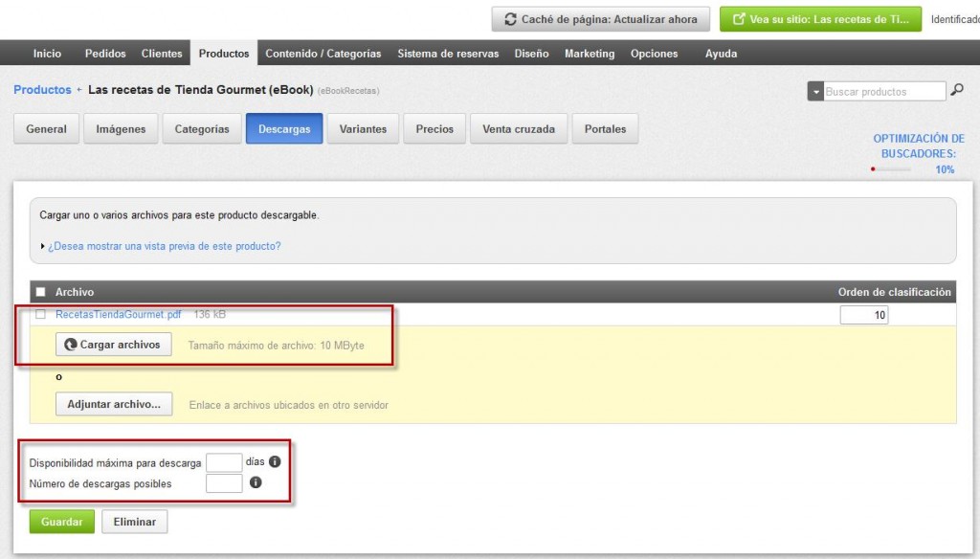Switch to the Precios tab
980x559 pixels.
coord(434,129)
